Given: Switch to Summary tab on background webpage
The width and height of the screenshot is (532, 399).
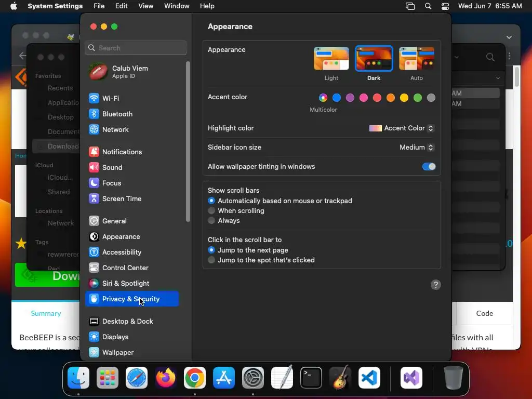Looking at the screenshot, I should tap(46, 313).
